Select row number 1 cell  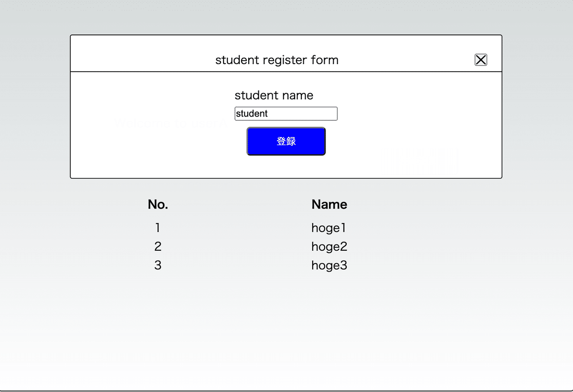click(158, 228)
